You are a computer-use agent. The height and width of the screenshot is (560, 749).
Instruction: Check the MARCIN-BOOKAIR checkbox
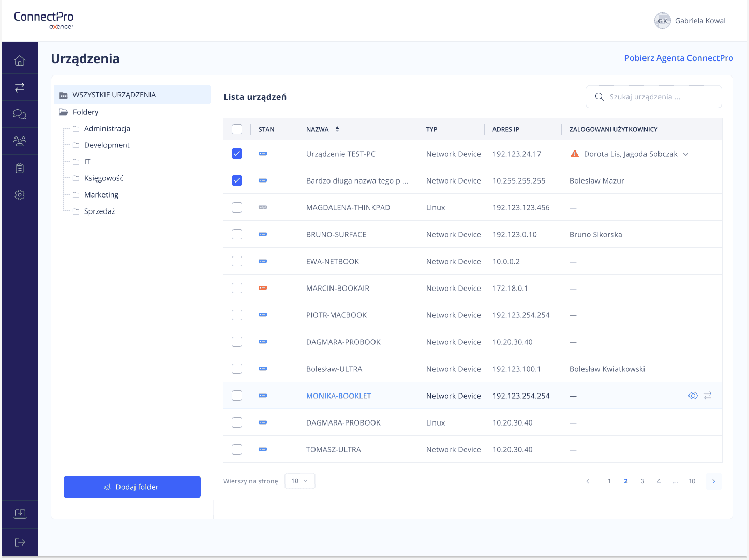click(x=237, y=288)
